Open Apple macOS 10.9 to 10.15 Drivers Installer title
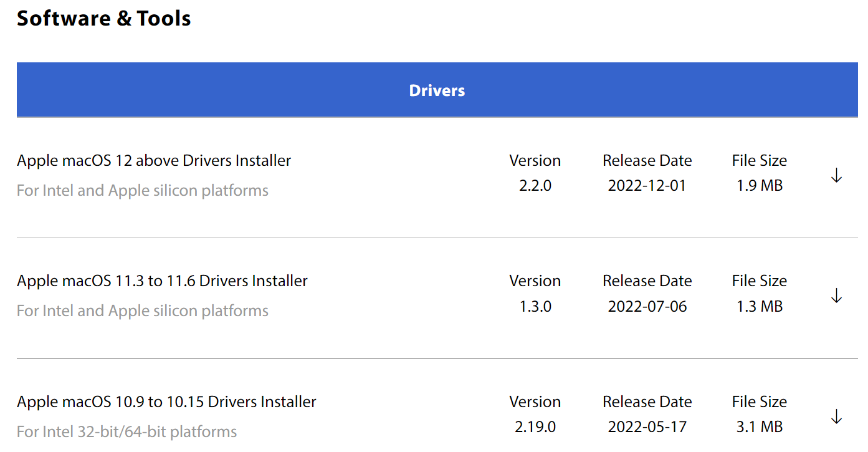 pyautogui.click(x=166, y=402)
